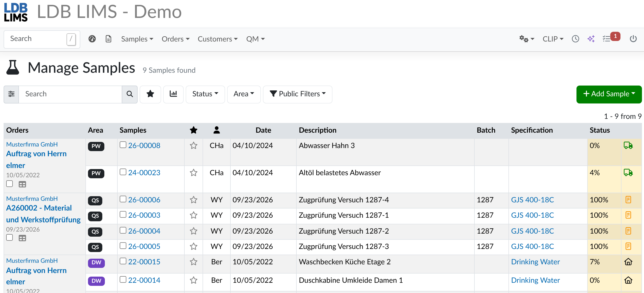Expand the Area filter dropdown

coord(244,94)
